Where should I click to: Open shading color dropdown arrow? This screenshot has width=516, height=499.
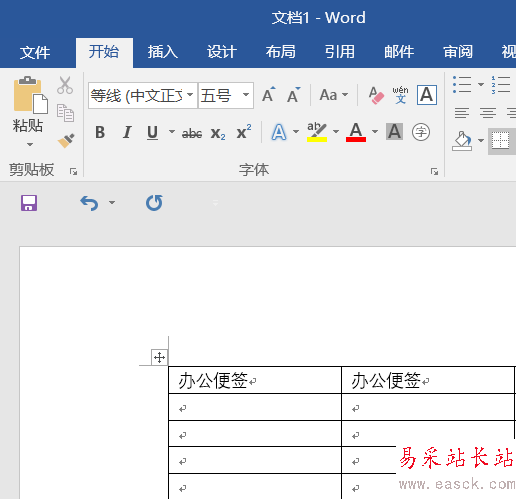pyautogui.click(x=481, y=140)
